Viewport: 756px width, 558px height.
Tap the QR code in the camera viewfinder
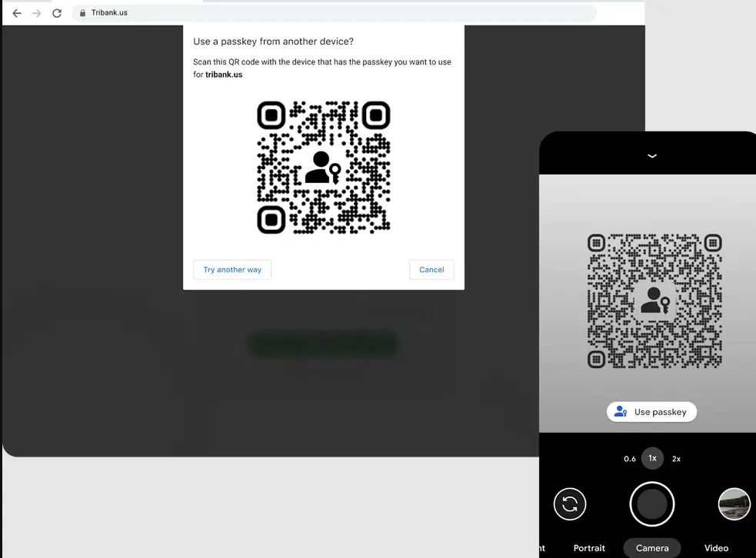654,301
